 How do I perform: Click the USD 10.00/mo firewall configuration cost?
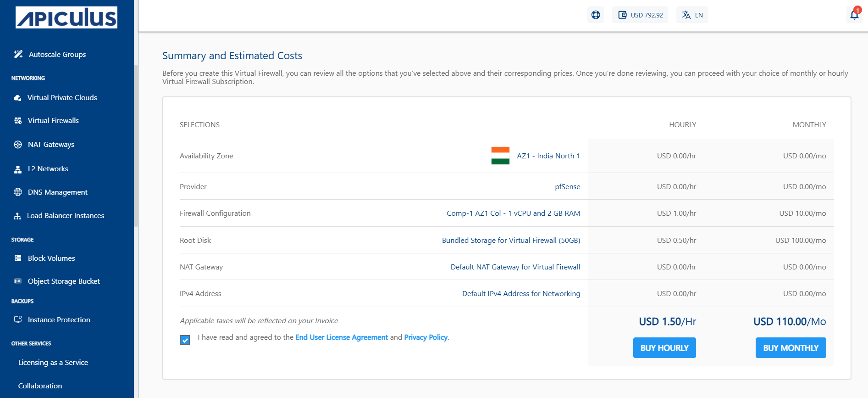(802, 213)
